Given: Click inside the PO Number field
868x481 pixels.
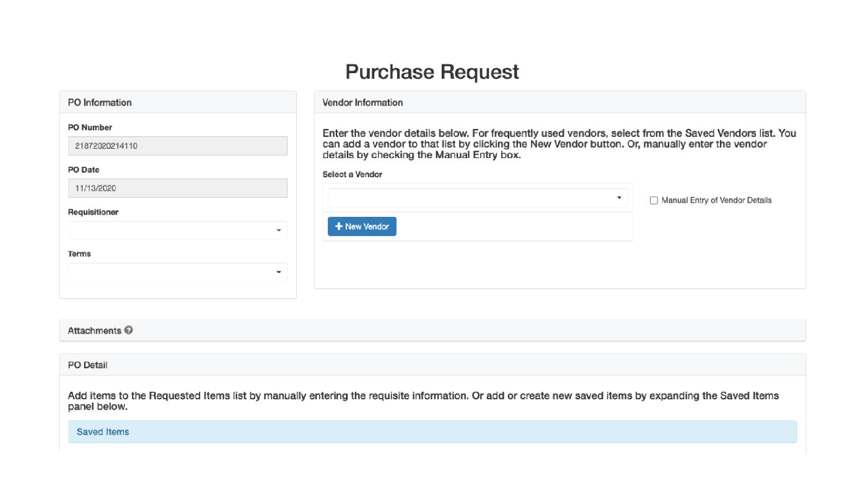Looking at the screenshot, I should pos(177,146).
